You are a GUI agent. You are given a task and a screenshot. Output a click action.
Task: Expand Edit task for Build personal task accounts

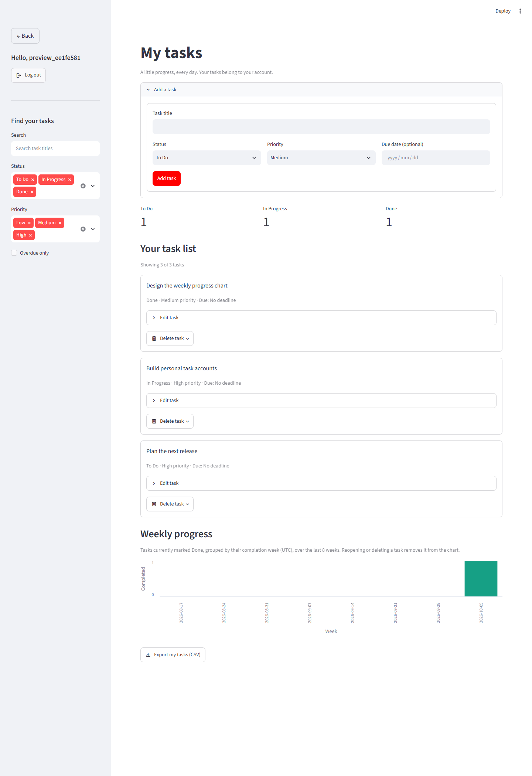(321, 401)
